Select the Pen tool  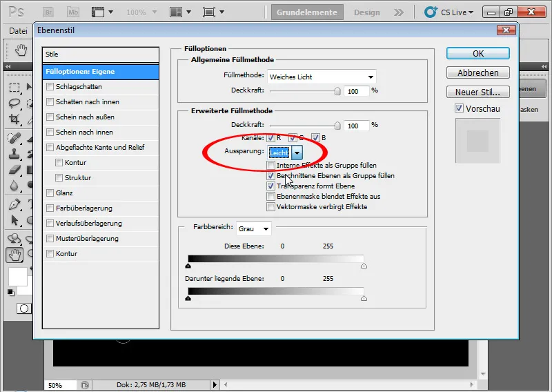coord(14,205)
